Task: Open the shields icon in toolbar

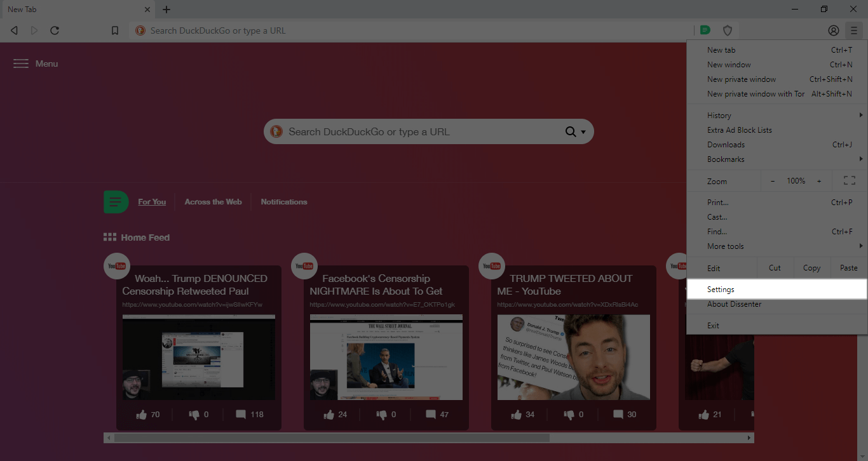Action: (728, 30)
